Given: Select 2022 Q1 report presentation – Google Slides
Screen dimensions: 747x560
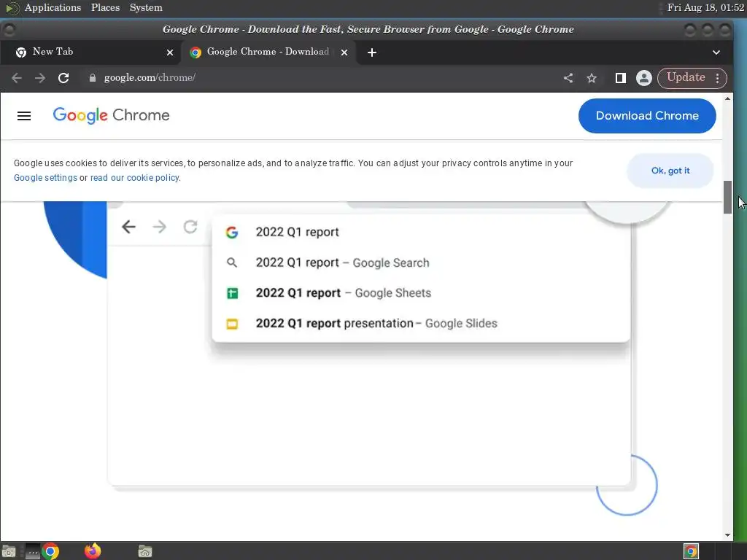Looking at the screenshot, I should coord(421,323).
